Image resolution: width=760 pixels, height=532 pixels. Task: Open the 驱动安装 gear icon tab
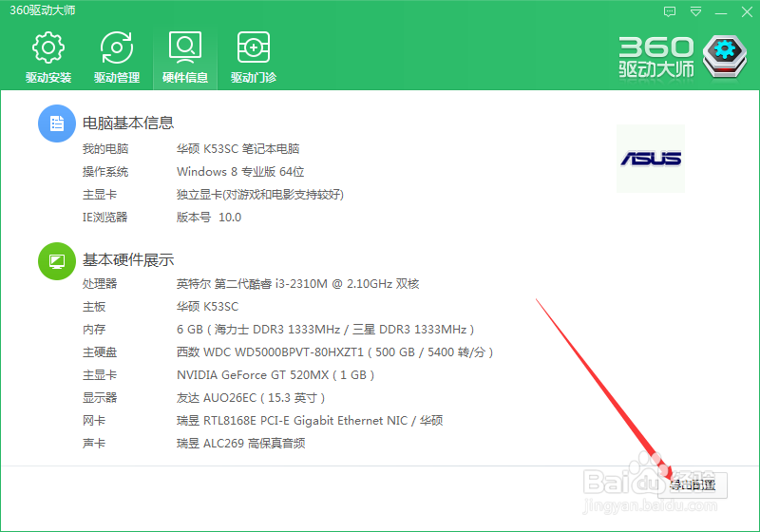[x=48, y=57]
